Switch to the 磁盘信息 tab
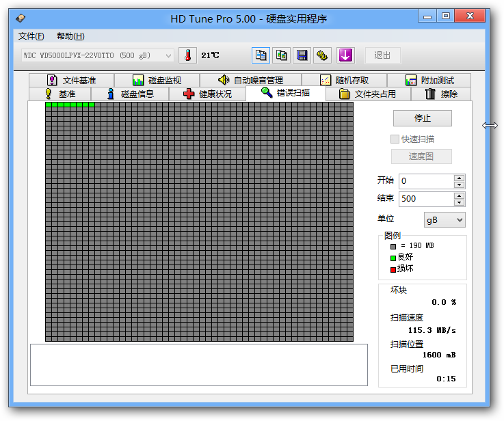Image resolution: width=504 pixels, height=421 pixels. tap(129, 94)
